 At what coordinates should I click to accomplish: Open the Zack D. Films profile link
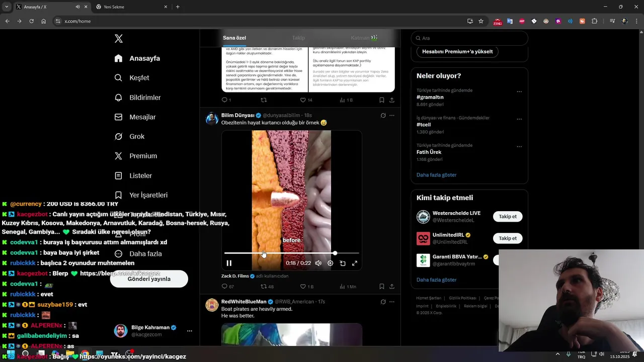235,276
